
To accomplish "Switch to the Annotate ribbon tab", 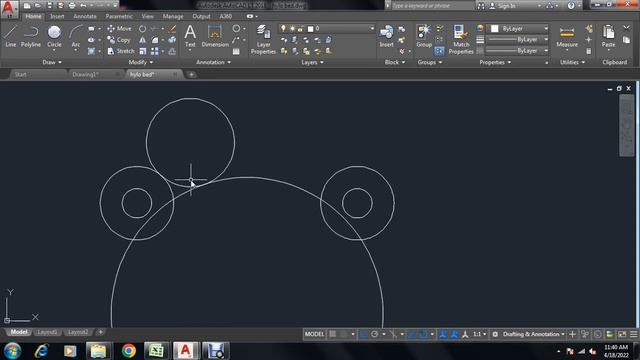I will (x=85, y=16).
